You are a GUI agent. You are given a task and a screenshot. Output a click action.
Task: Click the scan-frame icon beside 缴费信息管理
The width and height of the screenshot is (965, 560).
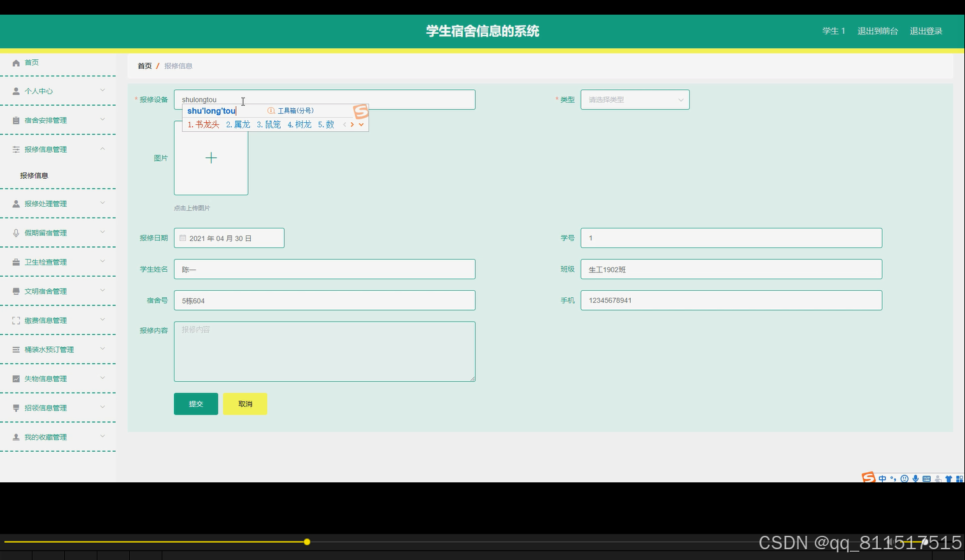(16, 321)
